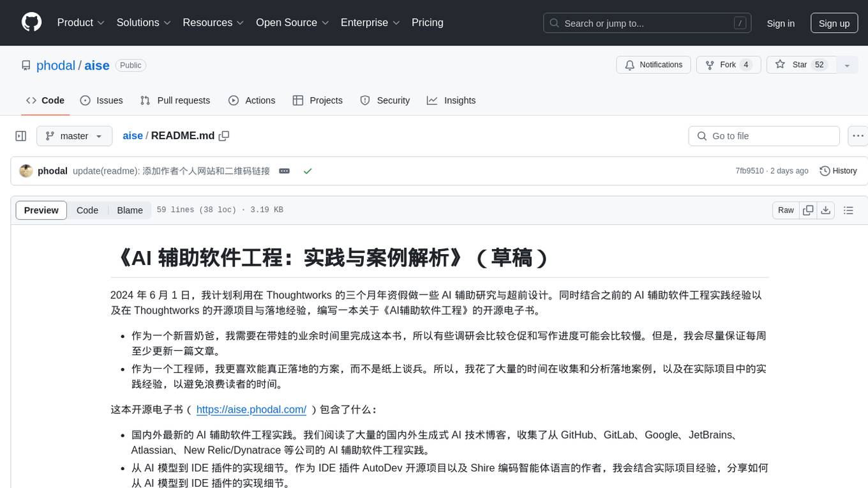
Task: Open the https://aise.phodal.com/ link
Action: pyautogui.click(x=251, y=409)
